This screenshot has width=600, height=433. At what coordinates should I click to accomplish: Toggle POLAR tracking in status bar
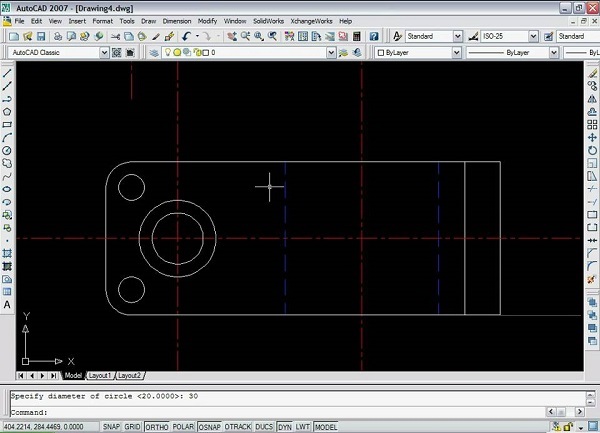[x=183, y=426]
